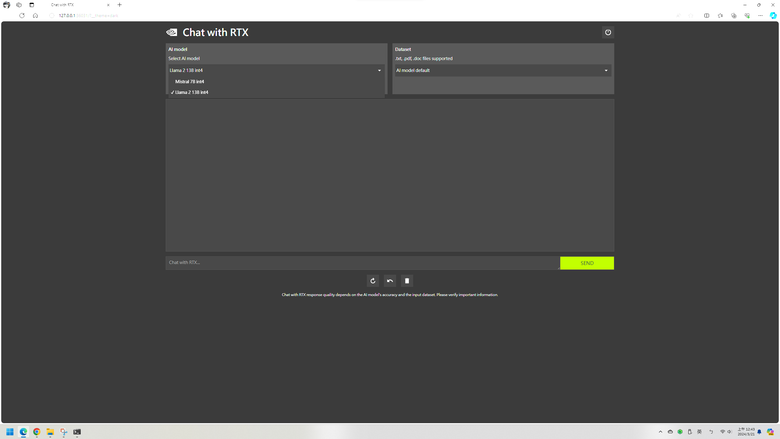This screenshot has width=780, height=439.
Task: Click the browser address bar URL
Action: click(x=88, y=15)
